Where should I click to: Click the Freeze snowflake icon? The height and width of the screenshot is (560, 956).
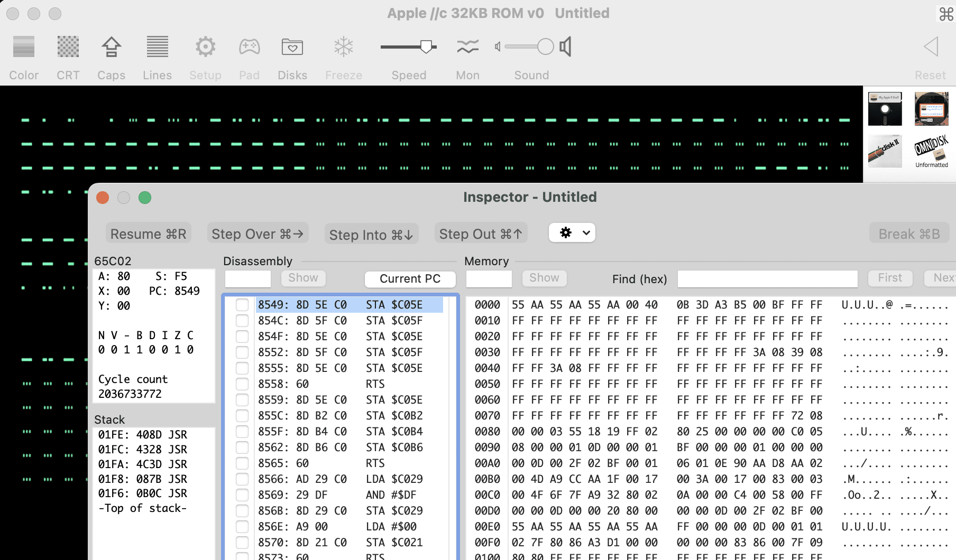pos(344,46)
